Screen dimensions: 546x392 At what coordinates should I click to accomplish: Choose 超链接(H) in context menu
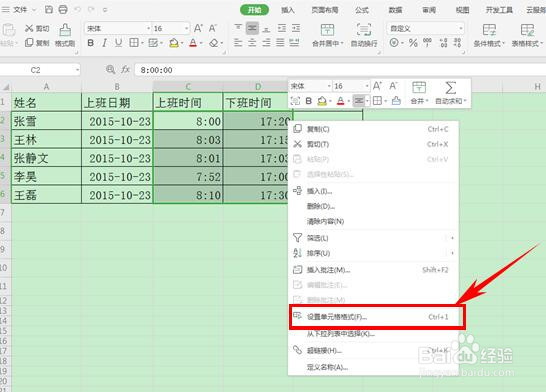coord(373,350)
